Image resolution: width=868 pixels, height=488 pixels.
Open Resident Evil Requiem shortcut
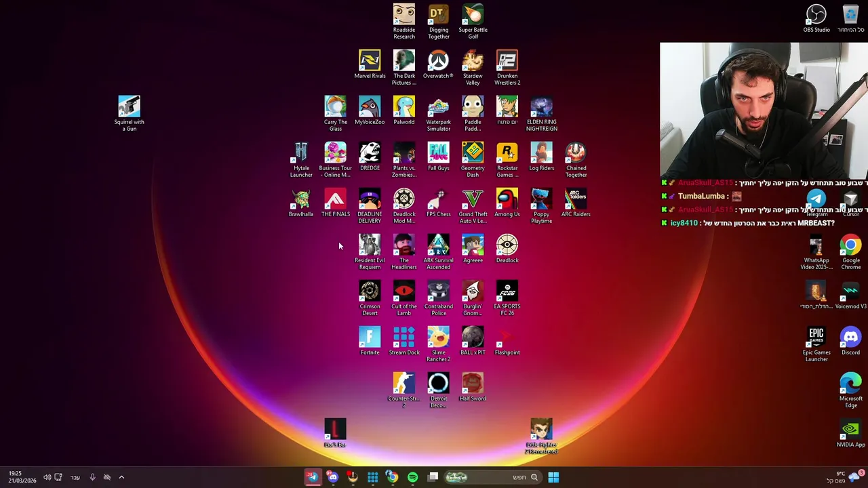tap(370, 252)
